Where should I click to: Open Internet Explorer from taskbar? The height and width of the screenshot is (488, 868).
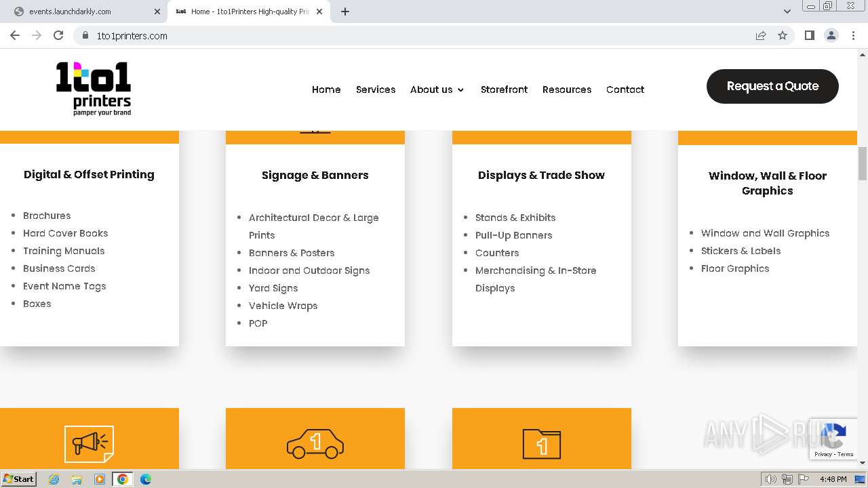point(54,479)
